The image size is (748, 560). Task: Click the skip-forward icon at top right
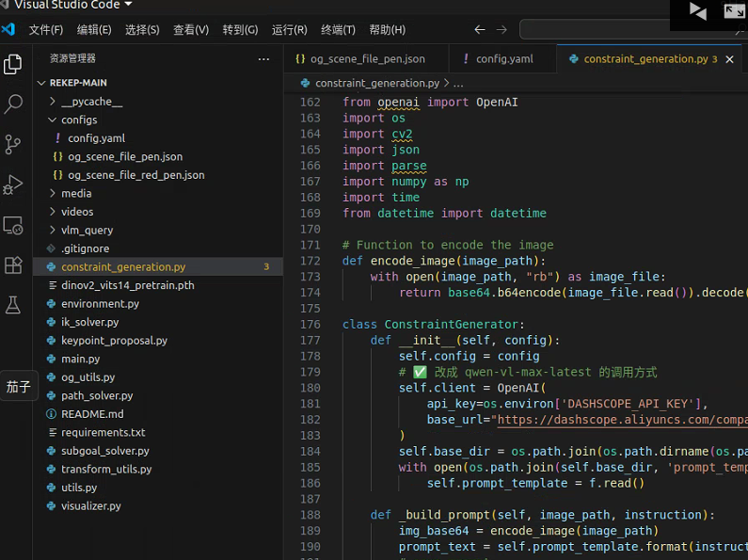point(698,11)
